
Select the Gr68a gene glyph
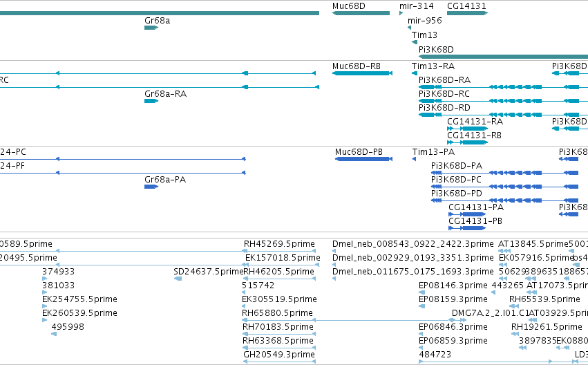[151, 28]
